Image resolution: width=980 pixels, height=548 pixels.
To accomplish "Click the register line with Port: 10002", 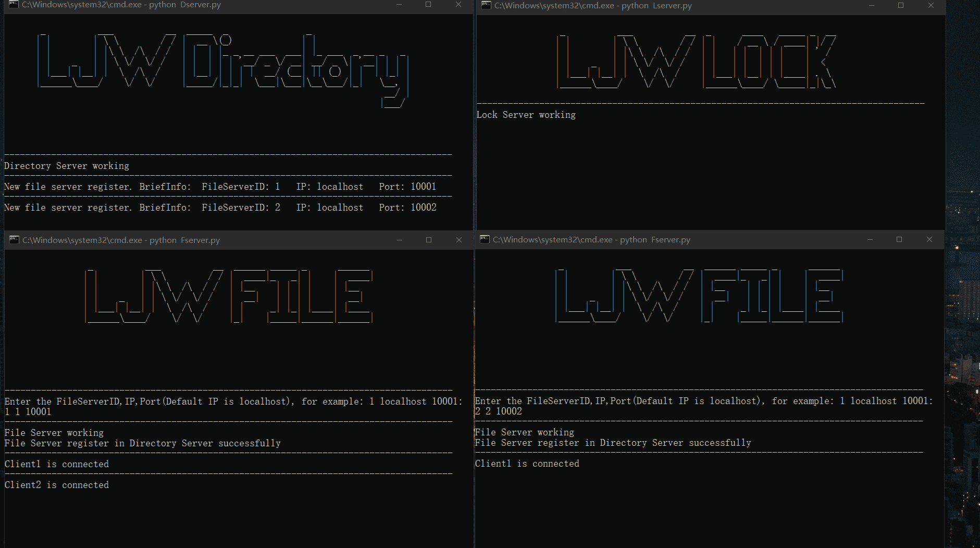I will (x=220, y=208).
